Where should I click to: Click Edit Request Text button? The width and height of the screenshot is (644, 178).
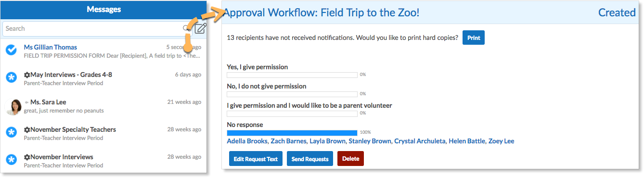(x=256, y=159)
